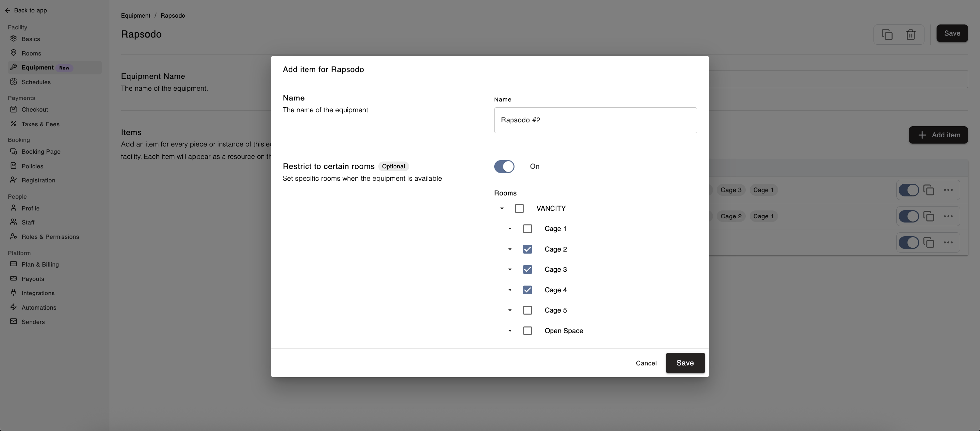Expand the Cage 2 tree arrow
The image size is (980, 431).
pos(510,249)
